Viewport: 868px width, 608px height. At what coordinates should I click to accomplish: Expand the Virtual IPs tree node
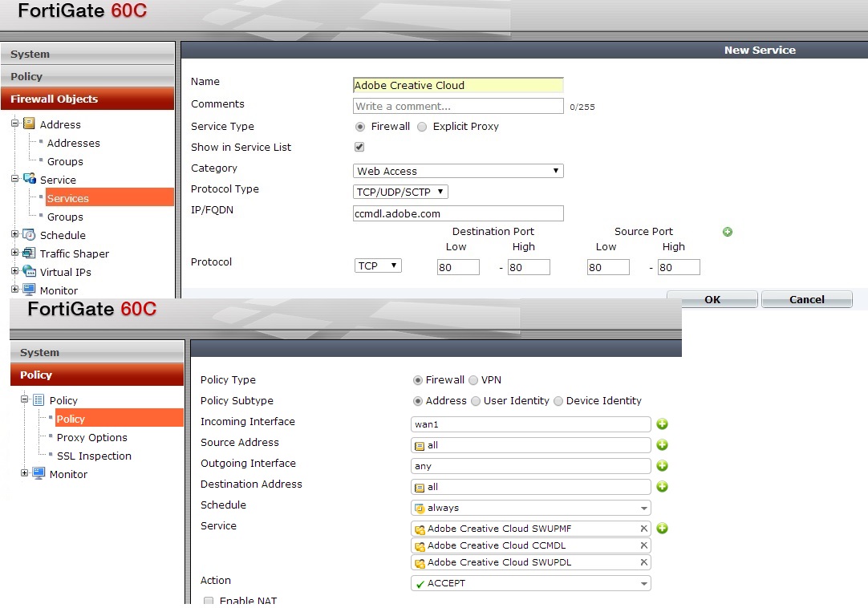pos(15,271)
